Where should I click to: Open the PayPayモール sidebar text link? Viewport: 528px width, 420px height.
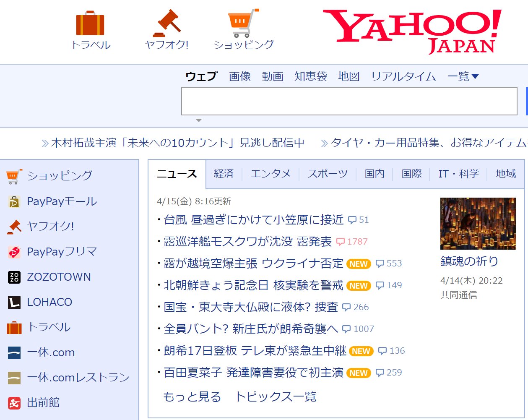point(62,201)
